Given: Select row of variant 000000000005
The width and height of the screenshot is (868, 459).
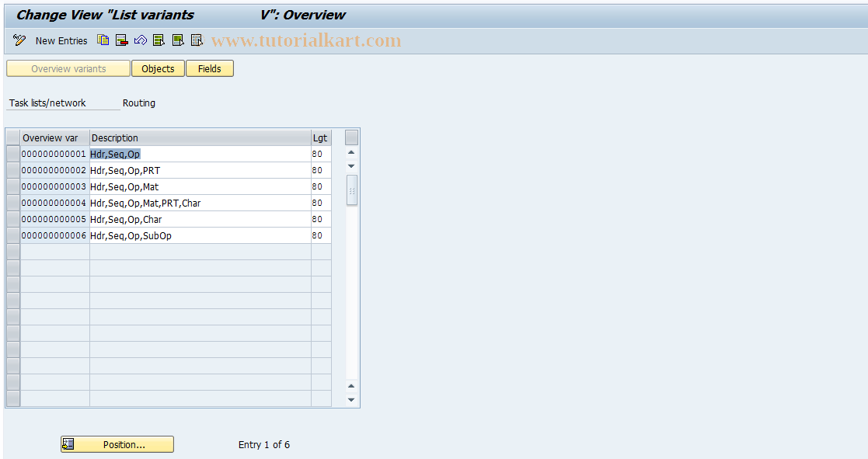Looking at the screenshot, I should (x=13, y=219).
